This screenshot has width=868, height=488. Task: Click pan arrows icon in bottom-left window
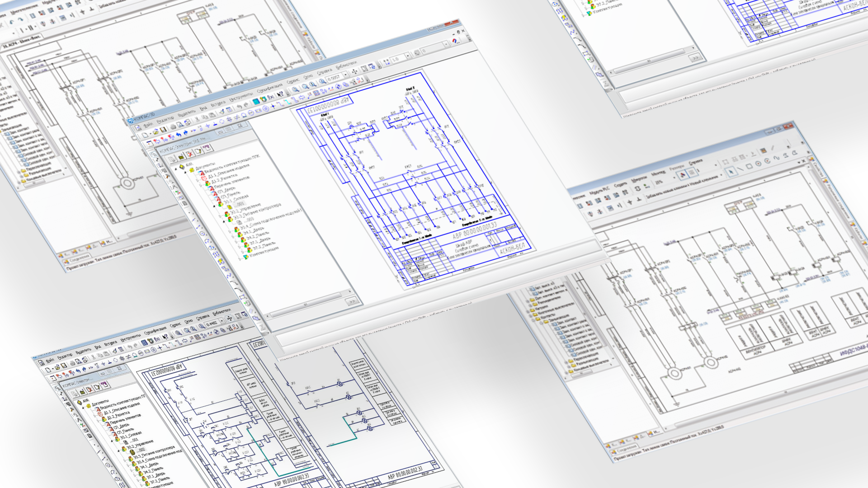tap(230, 318)
